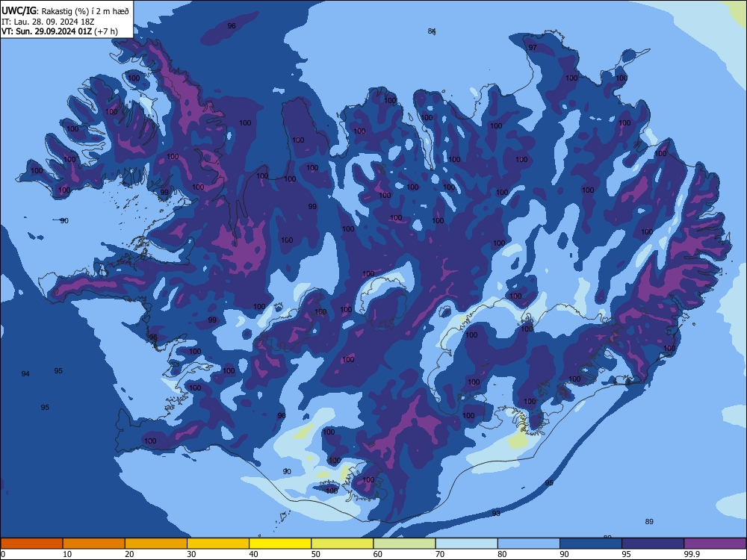Click the 0–10 dark orange legend swatch
The image size is (747, 560).
[x=31, y=544]
